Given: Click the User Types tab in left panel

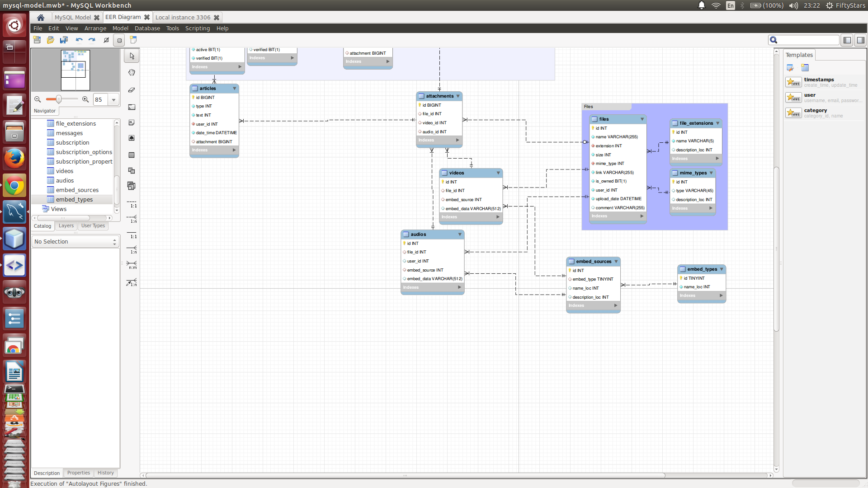Looking at the screenshot, I should tap(93, 225).
